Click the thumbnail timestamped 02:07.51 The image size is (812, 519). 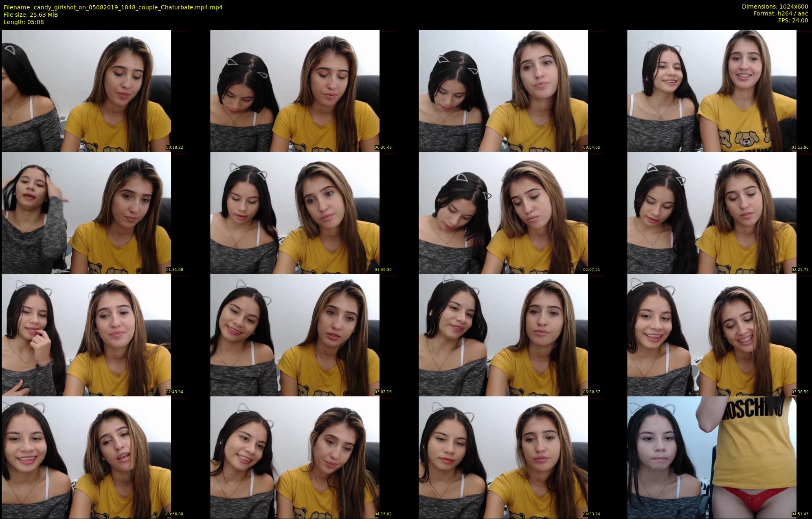point(503,213)
